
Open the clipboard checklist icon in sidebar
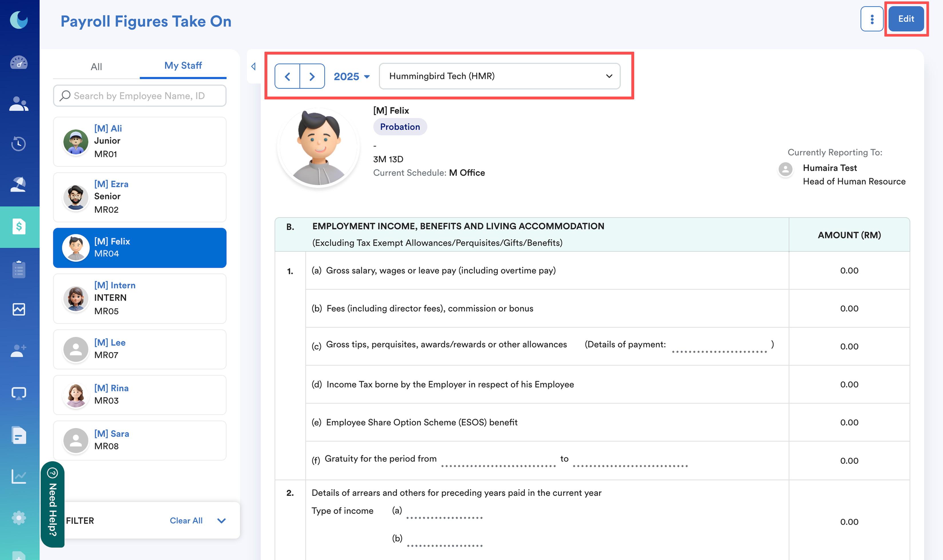click(x=19, y=269)
